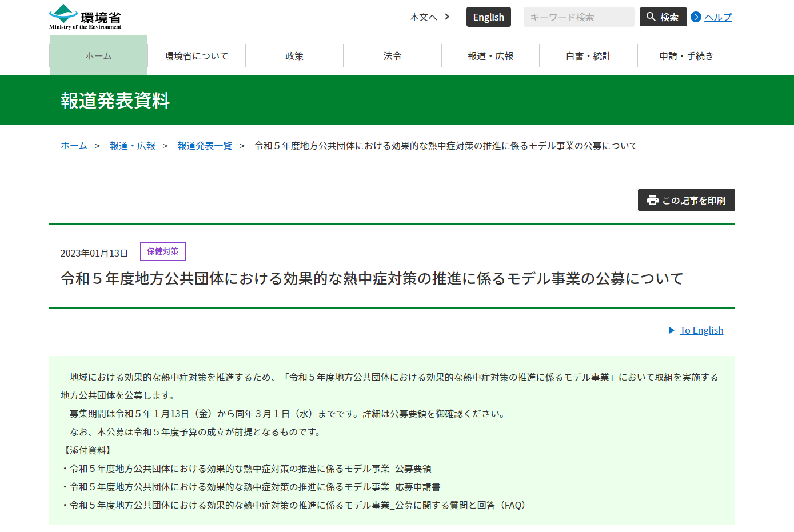This screenshot has height=532, width=794.
Task: Open the ヘルプ help link
Action: (718, 17)
